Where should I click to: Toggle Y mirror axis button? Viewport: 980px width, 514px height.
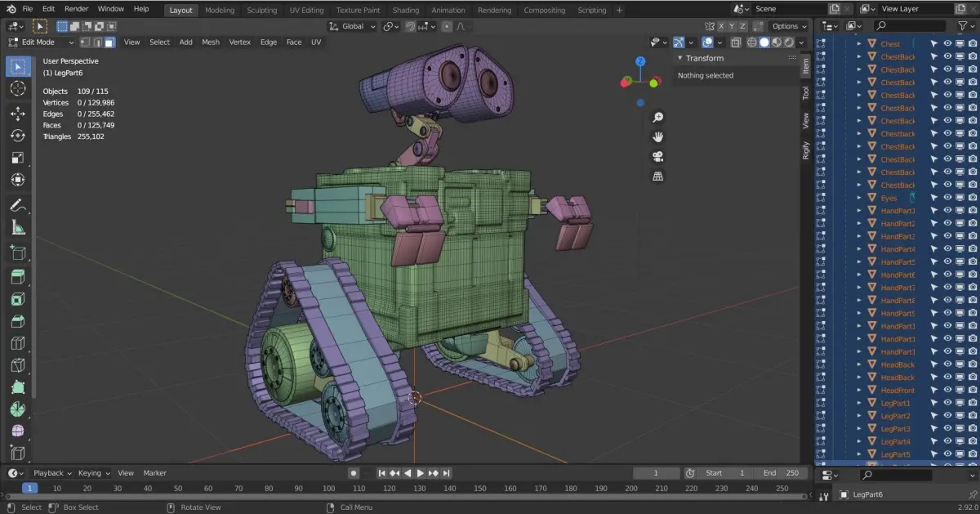coord(733,26)
